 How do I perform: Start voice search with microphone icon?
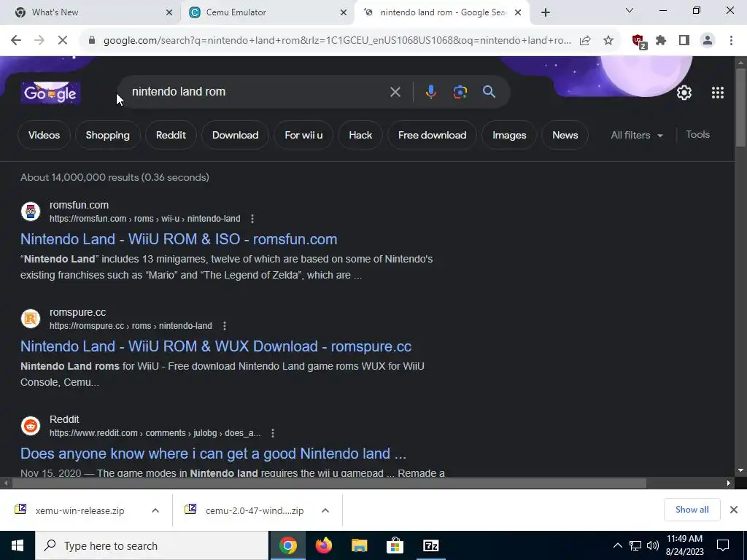point(430,92)
